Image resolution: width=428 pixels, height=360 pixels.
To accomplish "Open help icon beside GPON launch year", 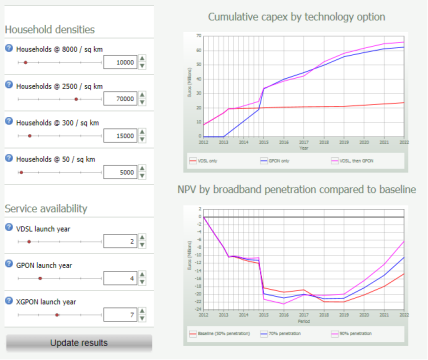I will [x=9, y=264].
